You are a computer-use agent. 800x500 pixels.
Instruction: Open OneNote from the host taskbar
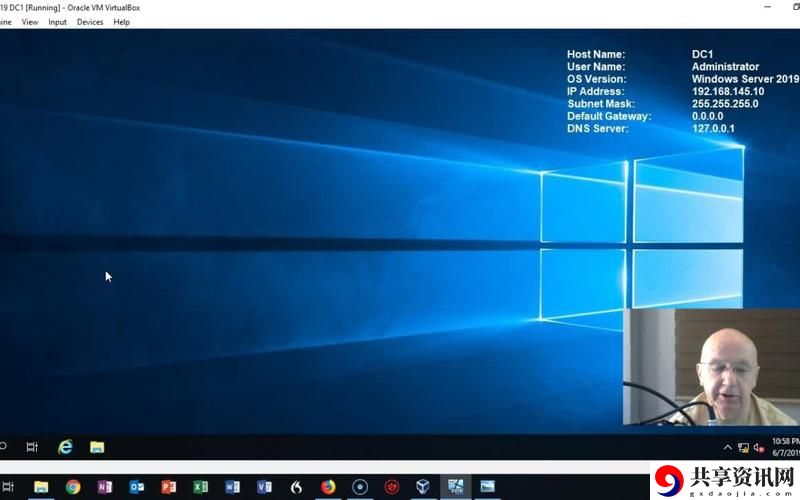[105, 487]
